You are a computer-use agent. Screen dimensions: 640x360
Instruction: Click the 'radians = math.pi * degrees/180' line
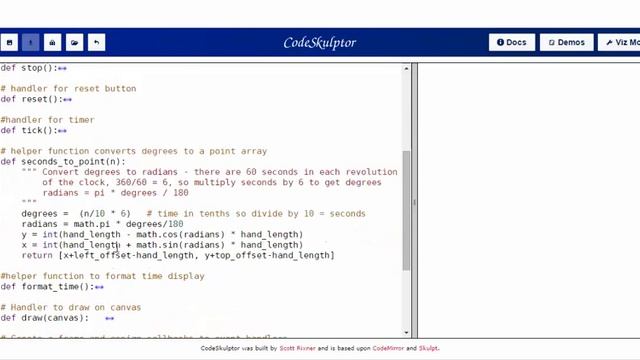point(102,224)
